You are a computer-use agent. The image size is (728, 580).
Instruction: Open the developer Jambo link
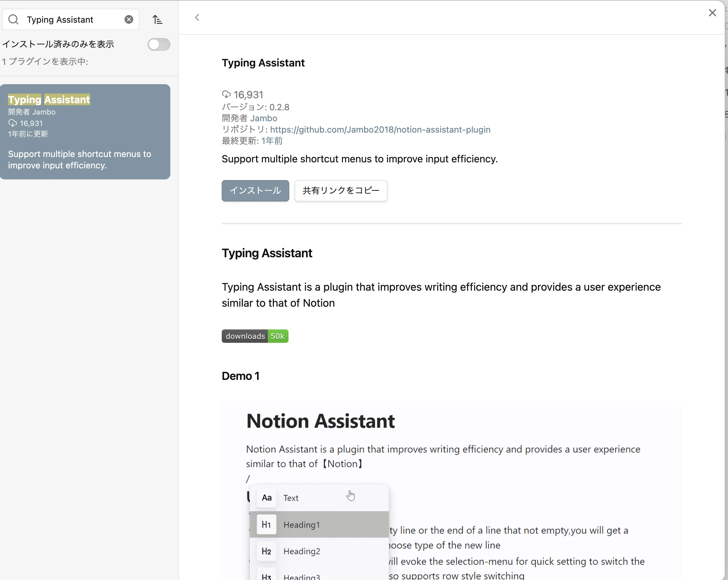tap(264, 118)
